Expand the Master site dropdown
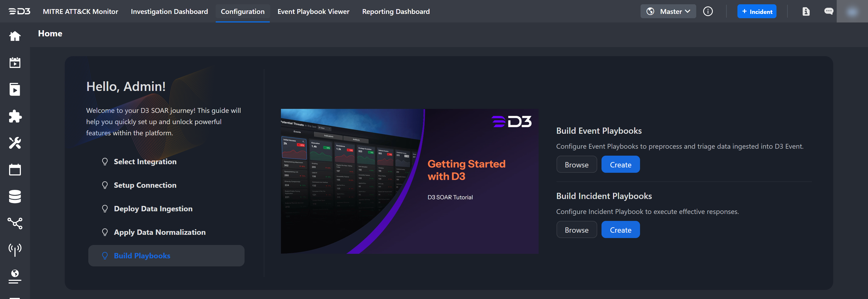This screenshot has height=299, width=868. click(x=668, y=11)
